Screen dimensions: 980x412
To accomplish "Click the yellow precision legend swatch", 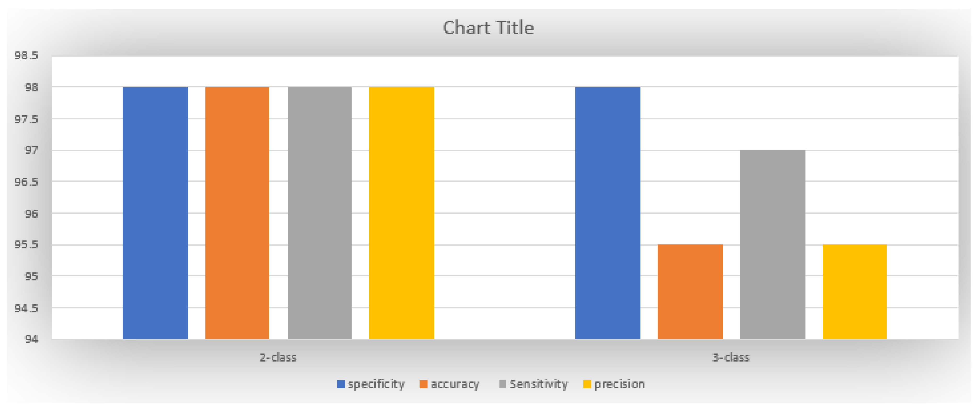I will click(x=587, y=384).
